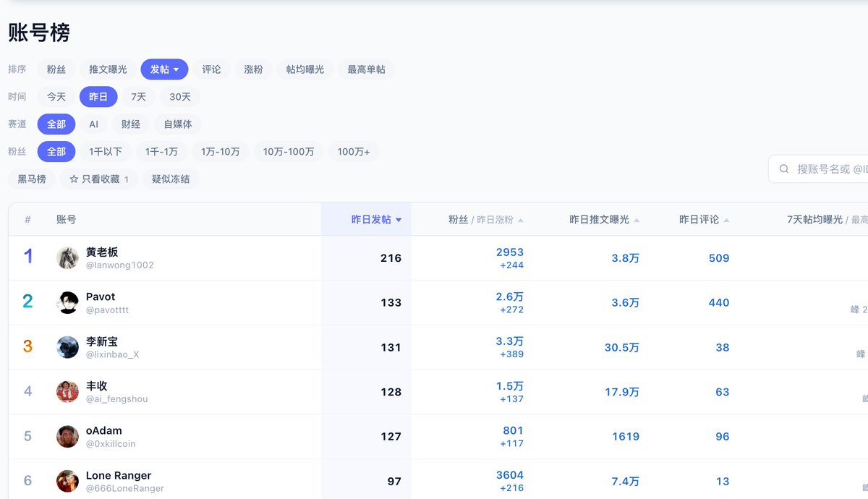Filter 赛道 by AI

(x=93, y=124)
